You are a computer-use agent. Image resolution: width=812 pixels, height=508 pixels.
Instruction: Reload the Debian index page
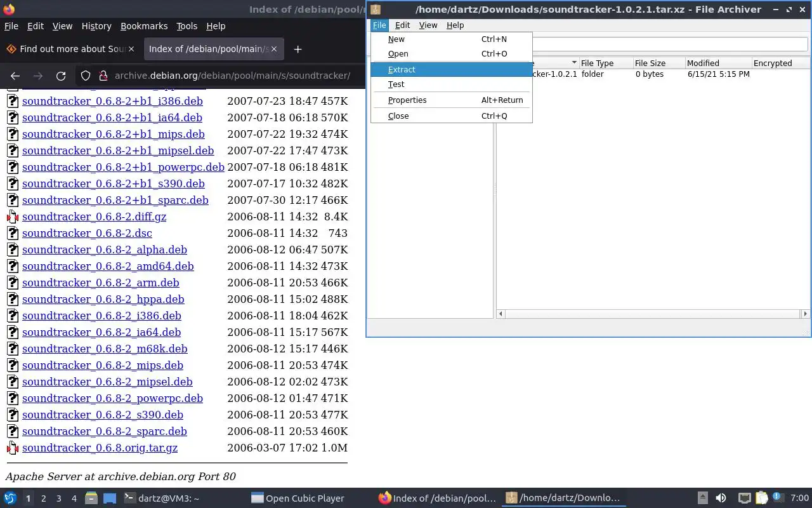61,76
